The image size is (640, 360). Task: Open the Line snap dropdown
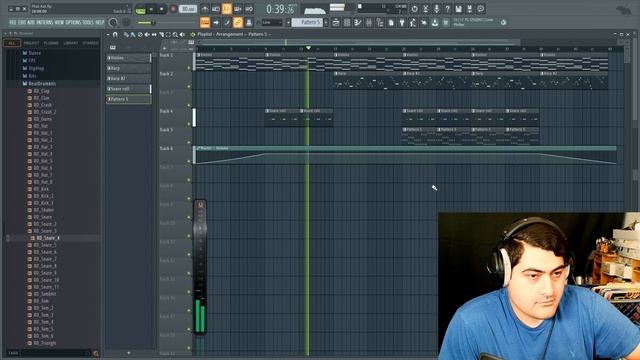[272, 22]
